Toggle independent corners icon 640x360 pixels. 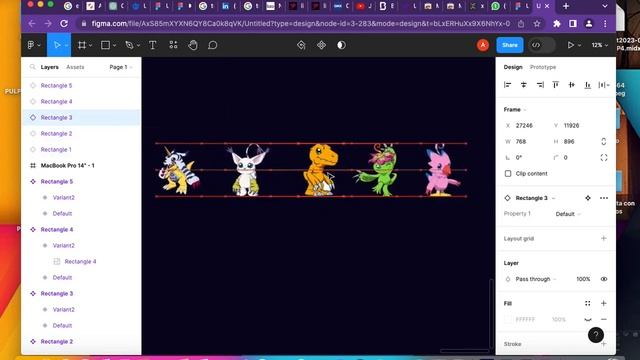[604, 158]
